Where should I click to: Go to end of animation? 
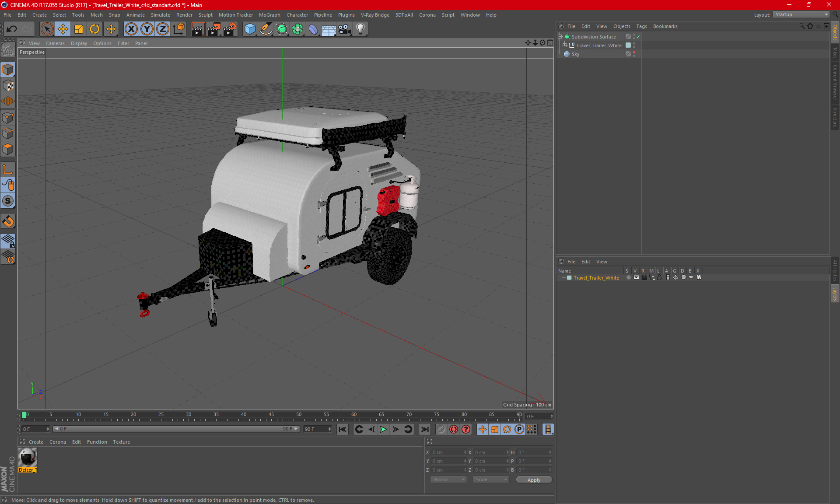pyautogui.click(x=424, y=429)
